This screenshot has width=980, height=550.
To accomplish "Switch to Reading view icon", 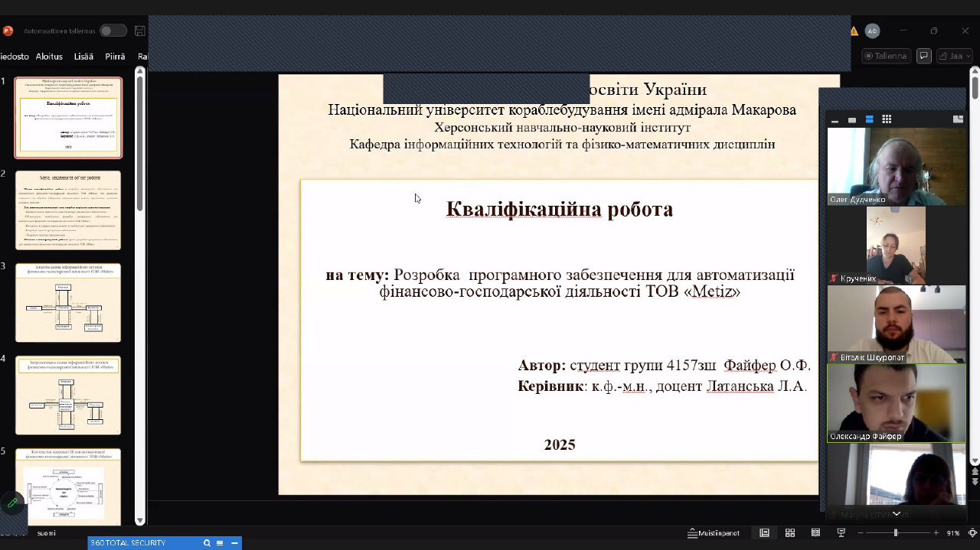I will (815, 532).
